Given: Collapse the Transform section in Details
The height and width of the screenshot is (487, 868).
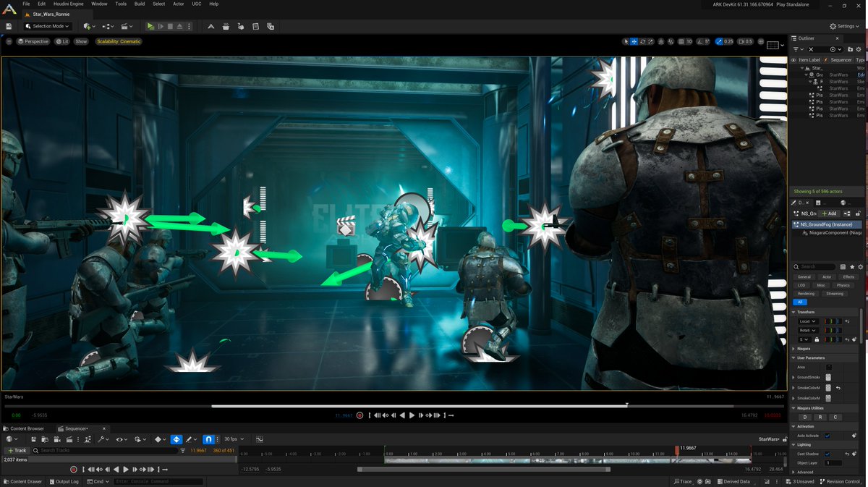Looking at the screenshot, I should [793, 313].
